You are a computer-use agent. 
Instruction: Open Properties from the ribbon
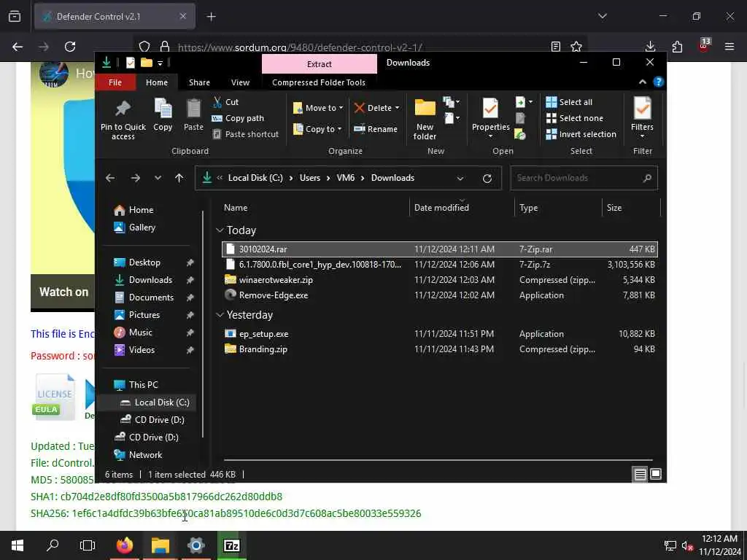pyautogui.click(x=491, y=118)
